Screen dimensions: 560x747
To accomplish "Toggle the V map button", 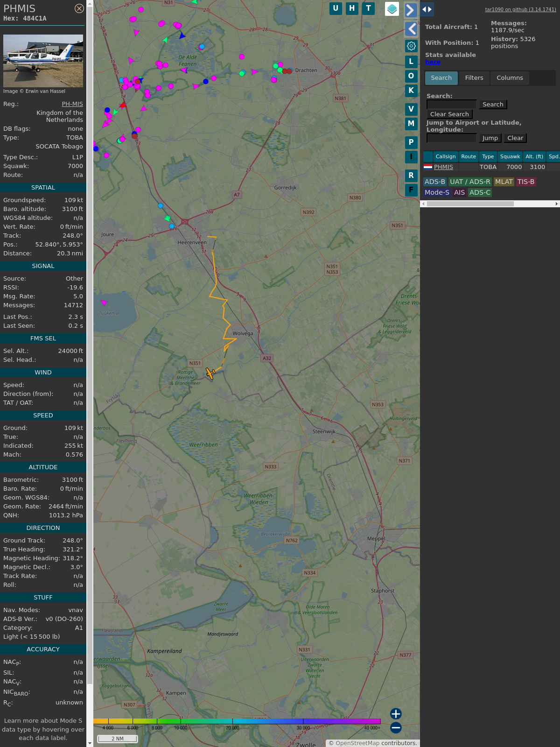I will (411, 109).
